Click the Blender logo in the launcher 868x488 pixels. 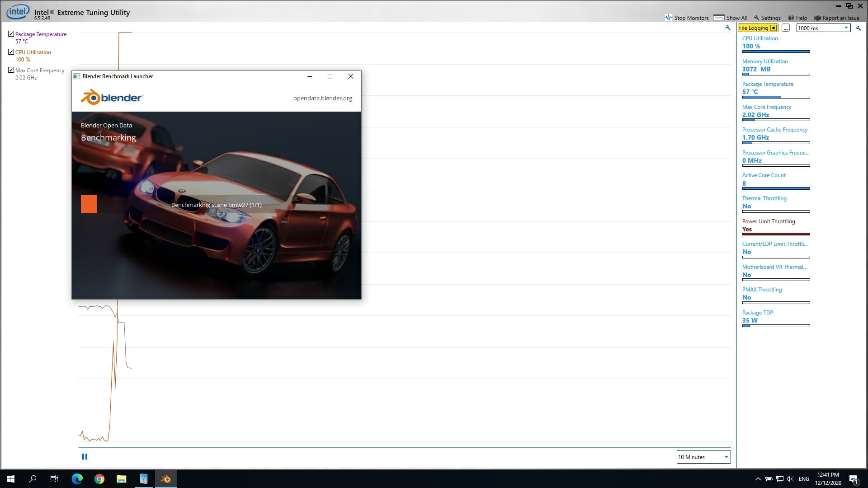click(x=112, y=97)
